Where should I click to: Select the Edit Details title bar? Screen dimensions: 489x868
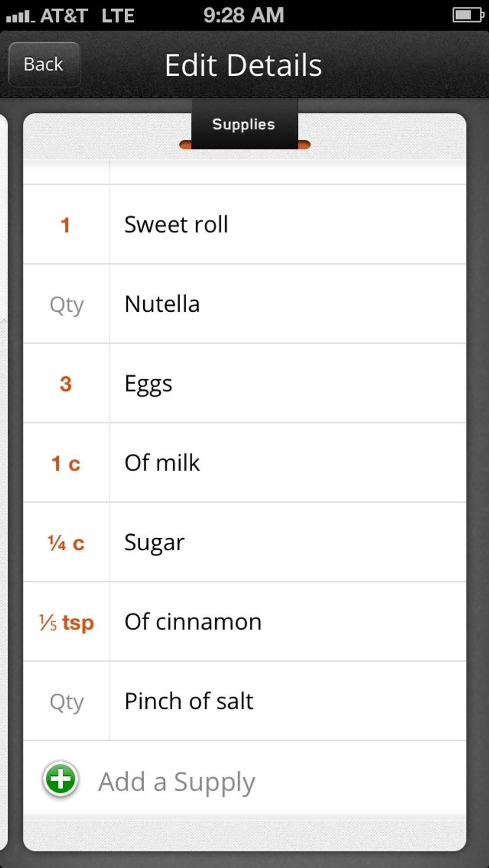(244, 65)
